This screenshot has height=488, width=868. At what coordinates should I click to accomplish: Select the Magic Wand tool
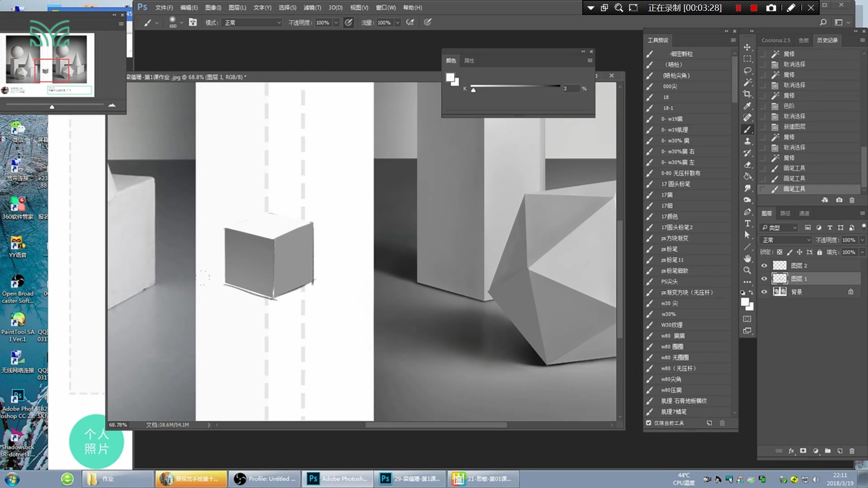tap(747, 82)
